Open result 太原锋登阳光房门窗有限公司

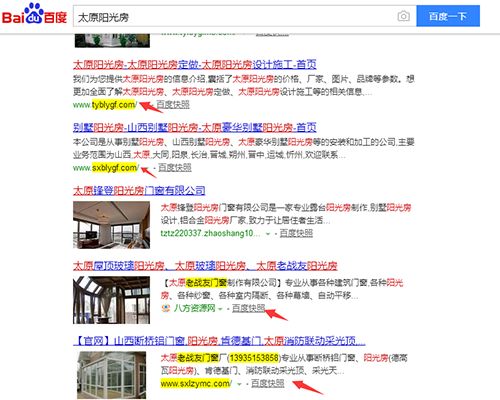[139, 191]
